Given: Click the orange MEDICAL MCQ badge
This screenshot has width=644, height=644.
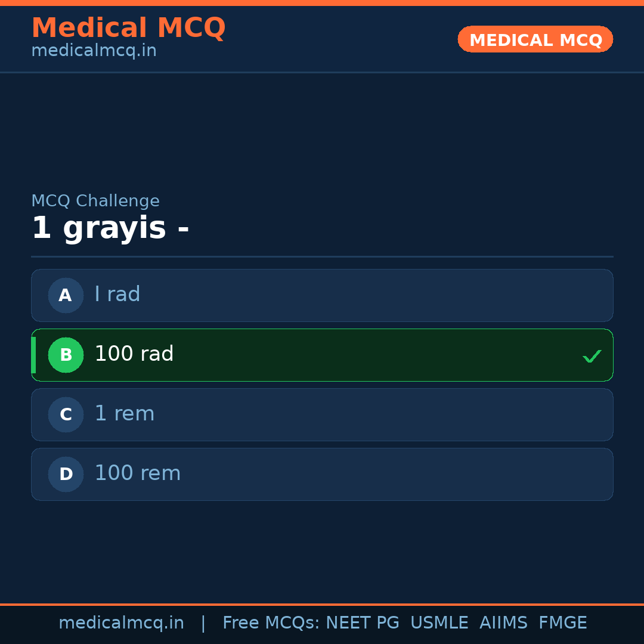Looking at the screenshot, I should 535,39.
